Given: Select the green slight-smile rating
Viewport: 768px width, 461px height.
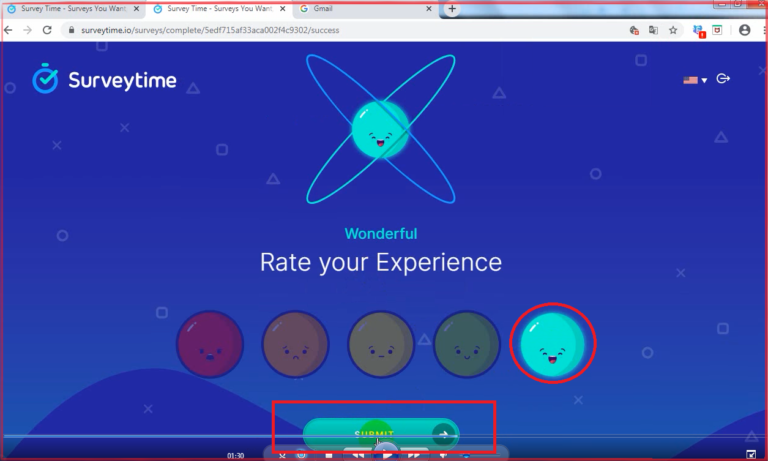Looking at the screenshot, I should [467, 343].
